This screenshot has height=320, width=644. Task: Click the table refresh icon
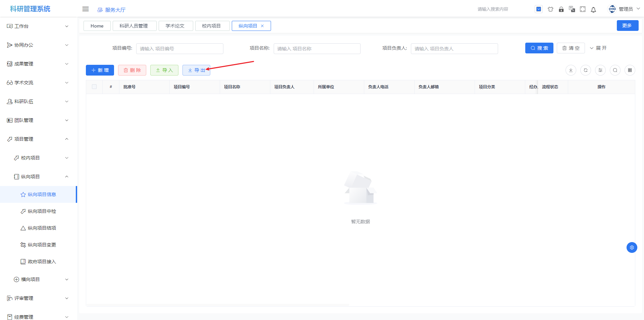click(x=586, y=70)
